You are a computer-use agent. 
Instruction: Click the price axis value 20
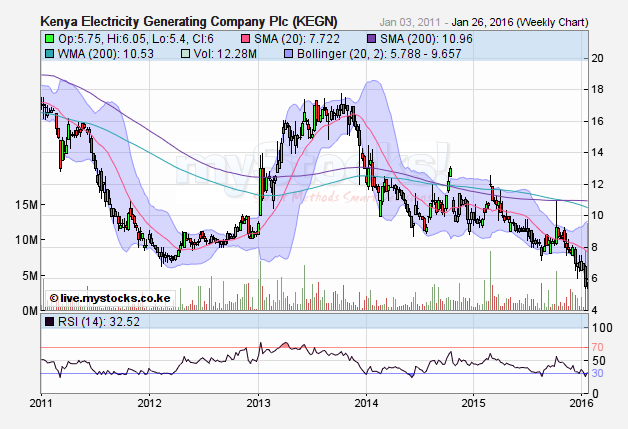tap(596, 58)
